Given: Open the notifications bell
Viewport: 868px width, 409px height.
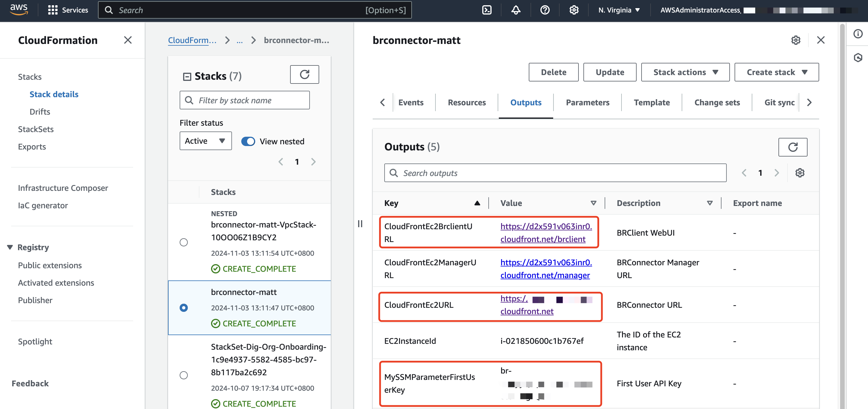Looking at the screenshot, I should [x=516, y=10].
